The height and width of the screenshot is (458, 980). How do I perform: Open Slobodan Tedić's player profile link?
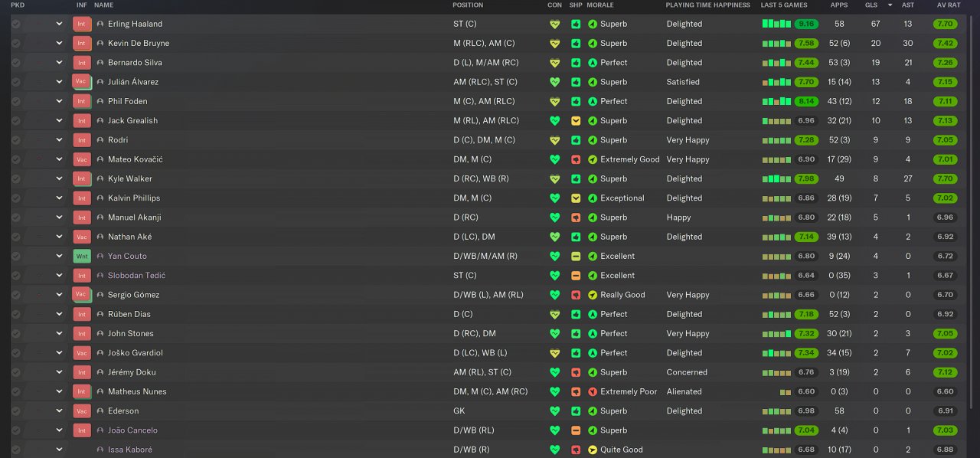(136, 275)
